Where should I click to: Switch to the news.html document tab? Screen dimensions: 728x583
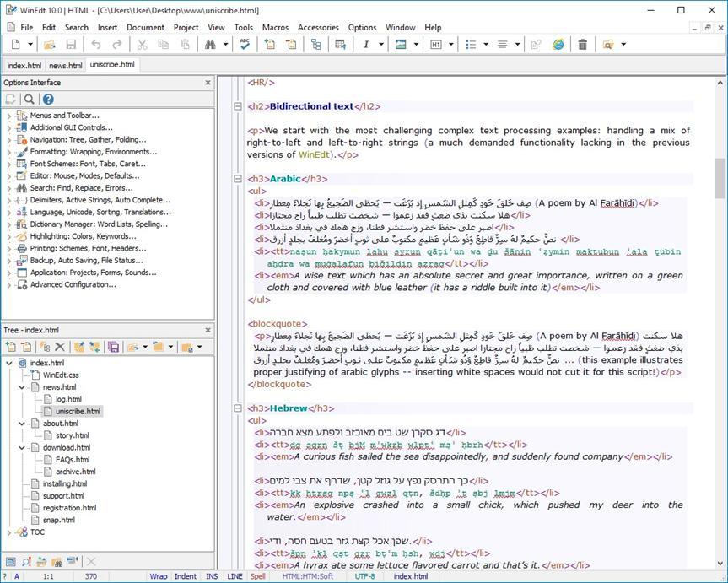click(x=65, y=65)
